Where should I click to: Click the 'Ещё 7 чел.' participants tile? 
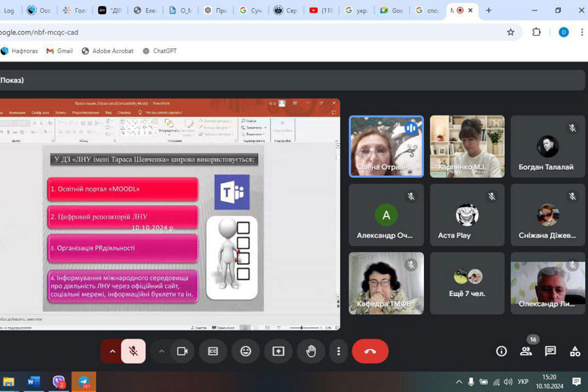coord(467,283)
